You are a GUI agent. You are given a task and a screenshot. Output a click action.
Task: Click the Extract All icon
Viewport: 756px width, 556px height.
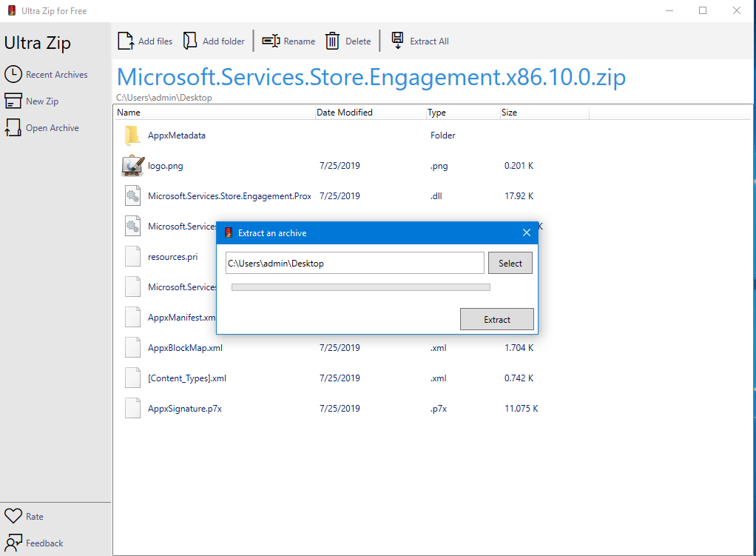[x=398, y=41]
